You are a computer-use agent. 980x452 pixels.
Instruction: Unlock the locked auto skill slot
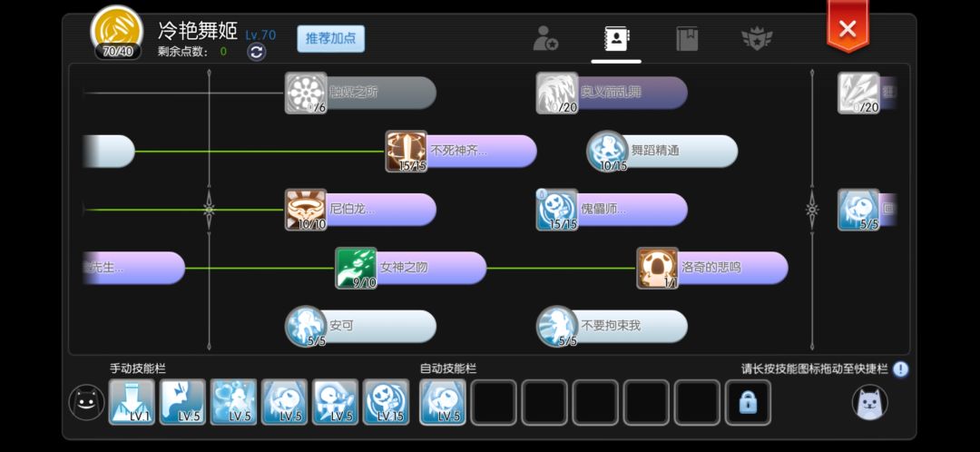click(748, 403)
